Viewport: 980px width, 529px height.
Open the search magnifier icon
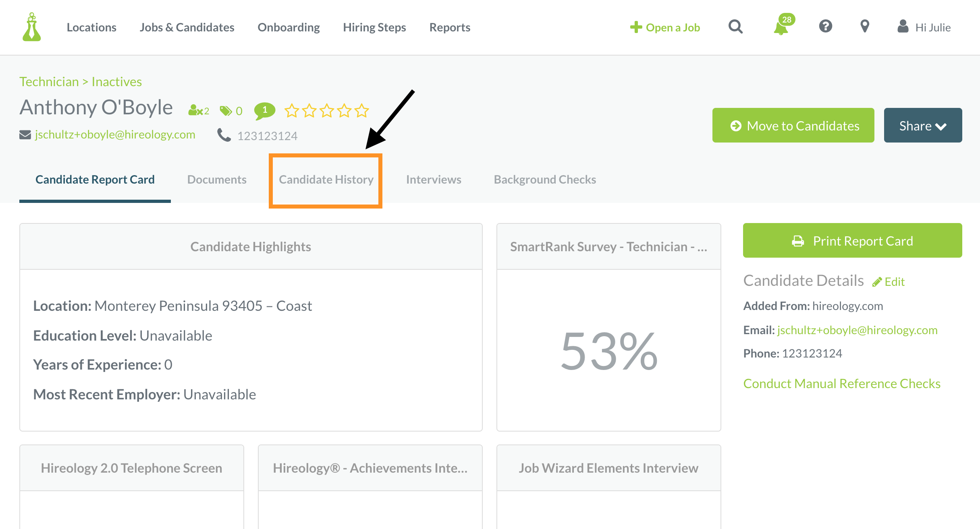735,27
